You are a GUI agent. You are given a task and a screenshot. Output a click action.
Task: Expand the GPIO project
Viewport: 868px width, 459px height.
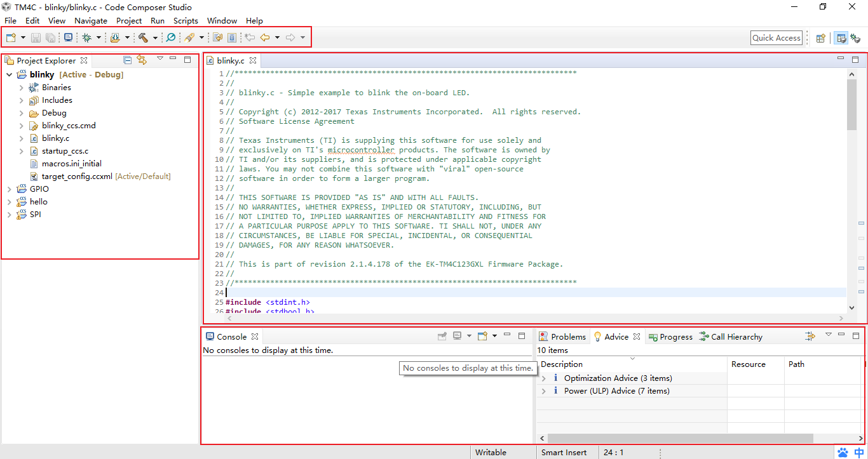pos(9,189)
